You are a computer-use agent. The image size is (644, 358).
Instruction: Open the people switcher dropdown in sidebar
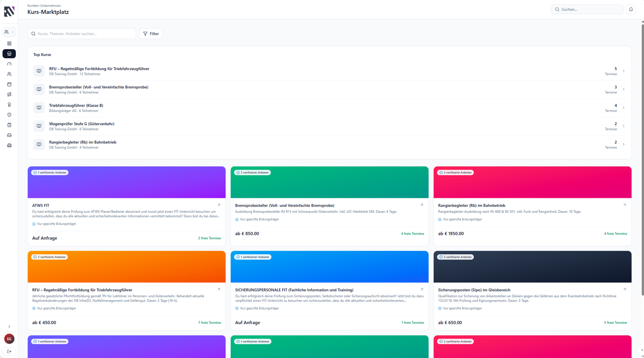[x=9, y=32]
